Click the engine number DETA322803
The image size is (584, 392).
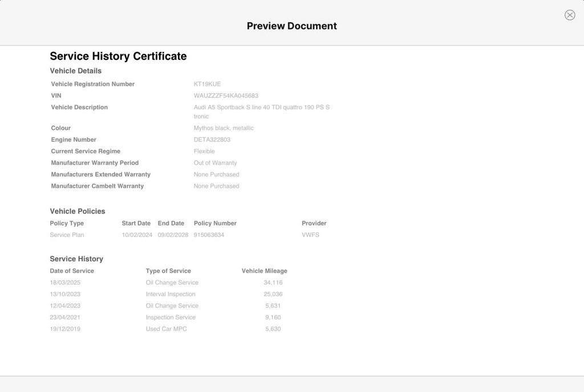[x=212, y=140]
